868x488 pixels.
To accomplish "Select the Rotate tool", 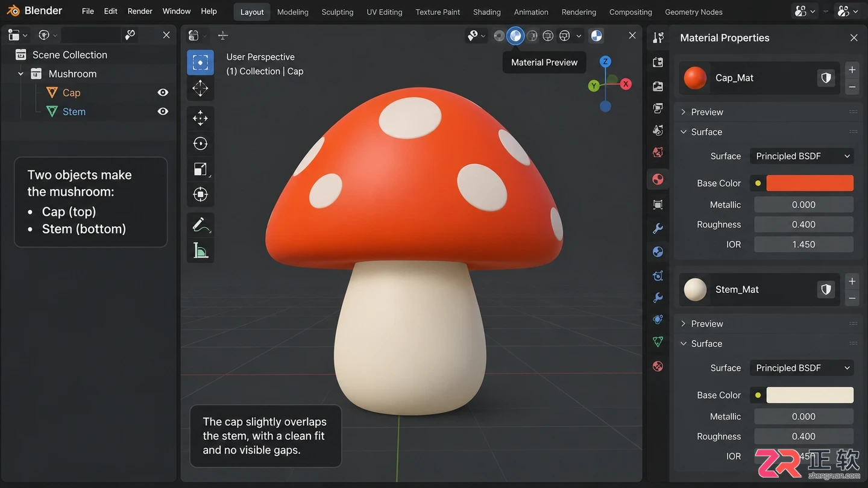I will [200, 143].
